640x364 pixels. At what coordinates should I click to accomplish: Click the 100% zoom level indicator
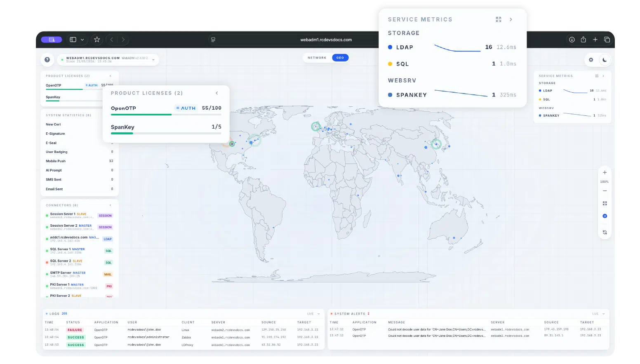pyautogui.click(x=605, y=182)
